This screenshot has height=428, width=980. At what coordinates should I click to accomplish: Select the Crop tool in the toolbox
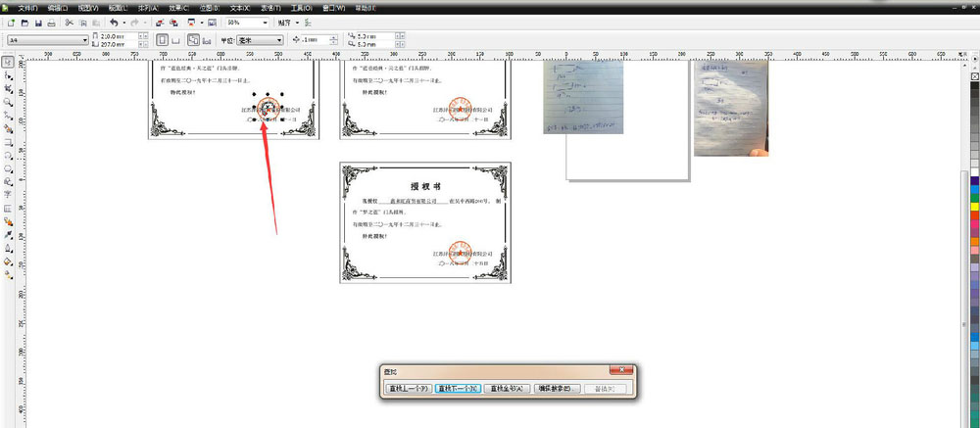(x=8, y=88)
